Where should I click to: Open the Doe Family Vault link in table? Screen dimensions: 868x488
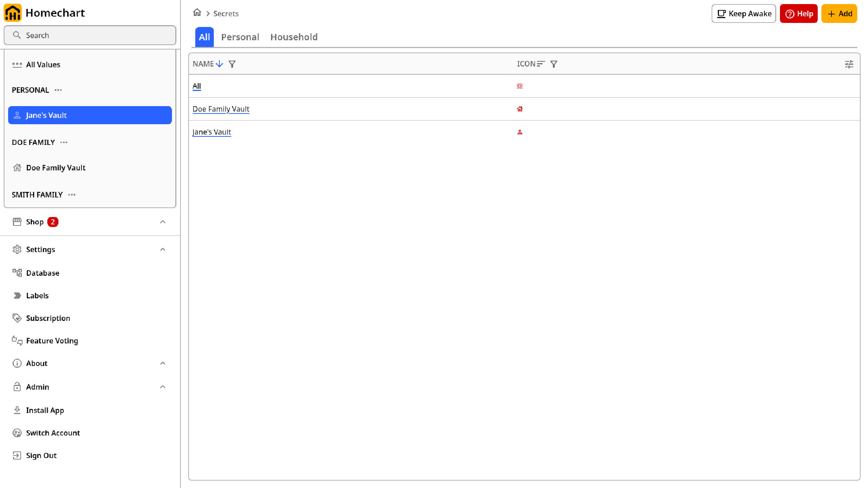click(x=221, y=109)
